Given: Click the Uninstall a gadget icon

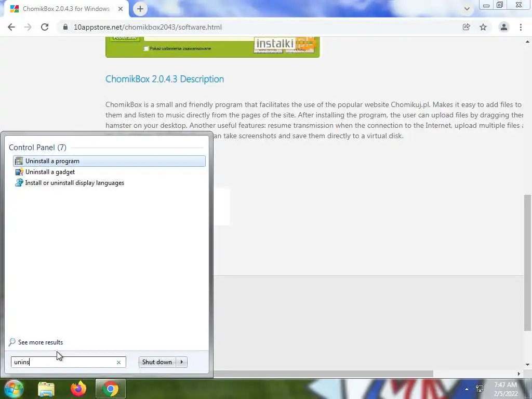Looking at the screenshot, I should pyautogui.click(x=19, y=172).
